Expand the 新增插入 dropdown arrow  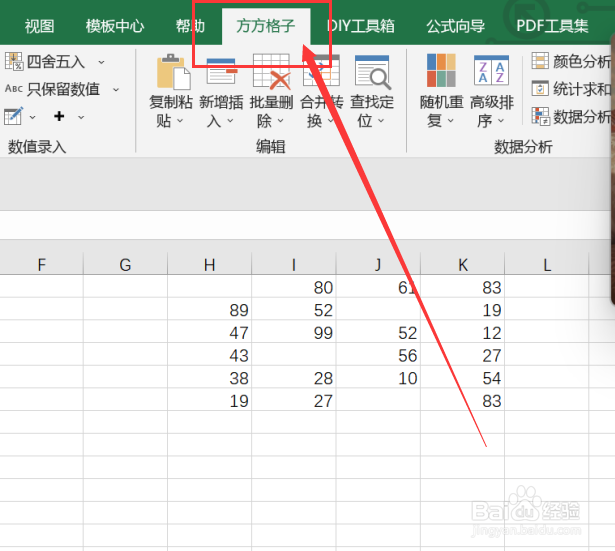pyautogui.click(x=230, y=121)
